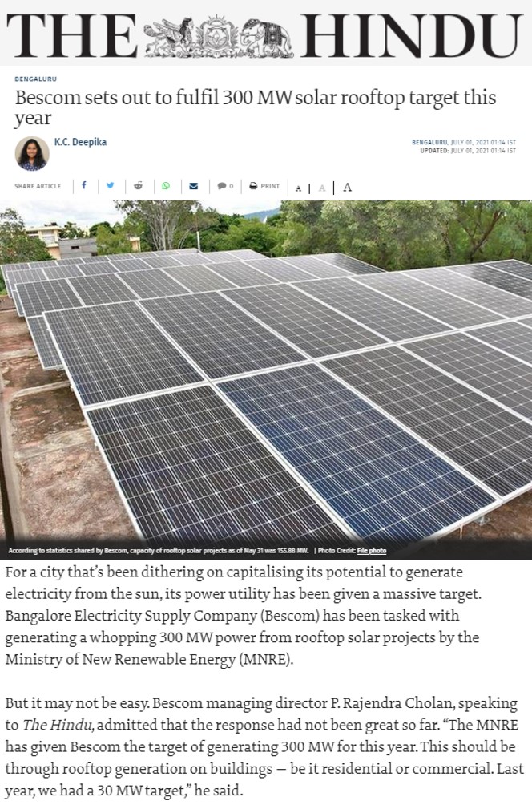Click the author's profile photo

pyautogui.click(x=32, y=153)
